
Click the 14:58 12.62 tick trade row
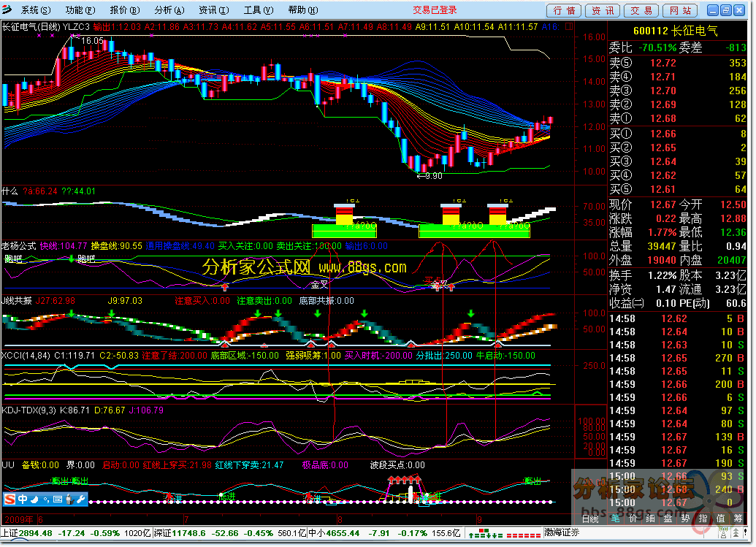[x=677, y=318]
